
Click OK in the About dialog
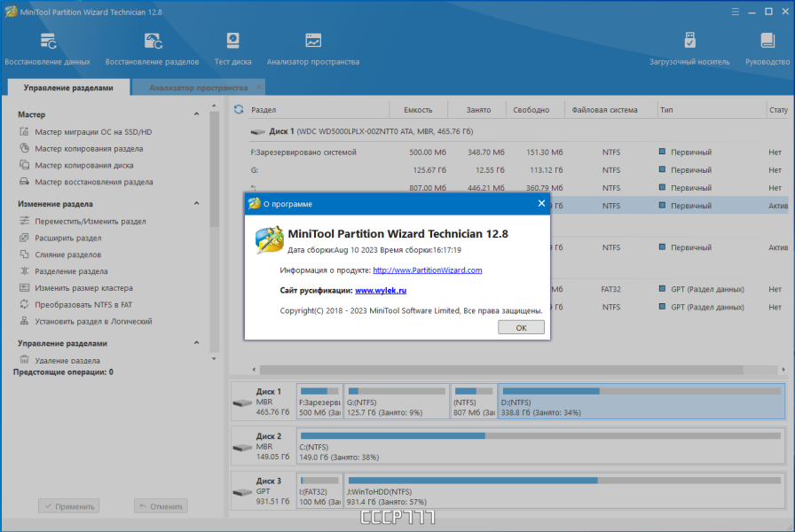(521, 327)
